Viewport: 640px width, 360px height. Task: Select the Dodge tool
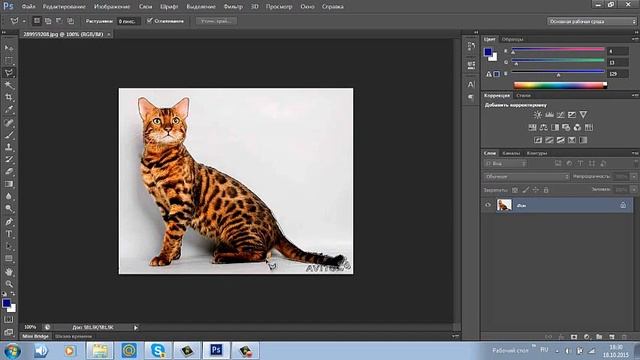pyautogui.click(x=9, y=209)
